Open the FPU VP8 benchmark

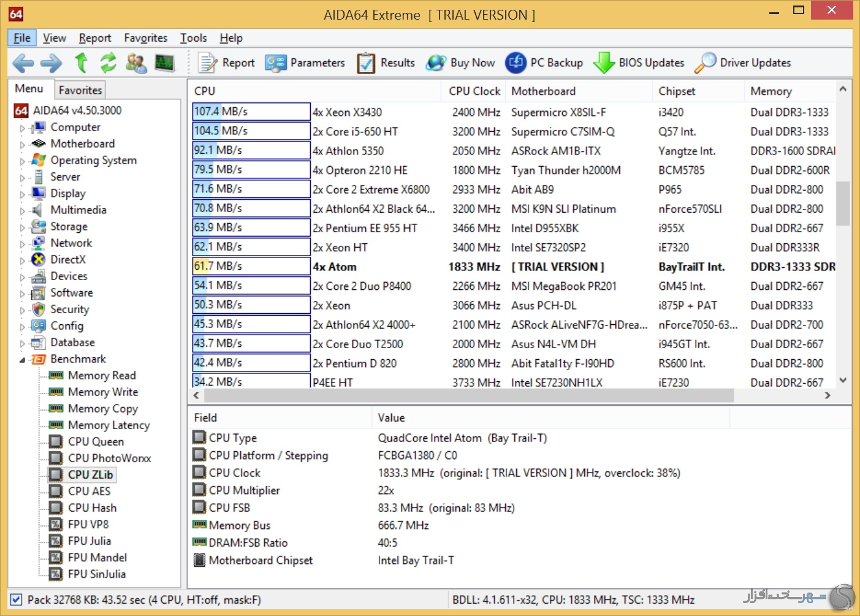(88, 524)
